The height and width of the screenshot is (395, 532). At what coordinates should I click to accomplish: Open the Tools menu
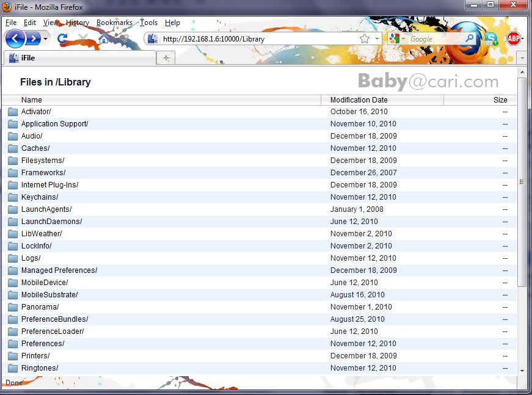click(x=148, y=23)
